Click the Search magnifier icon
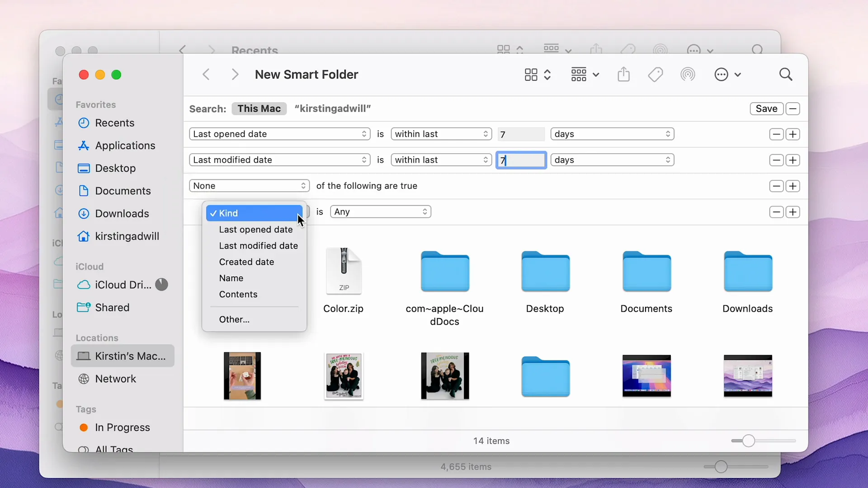 coord(786,75)
